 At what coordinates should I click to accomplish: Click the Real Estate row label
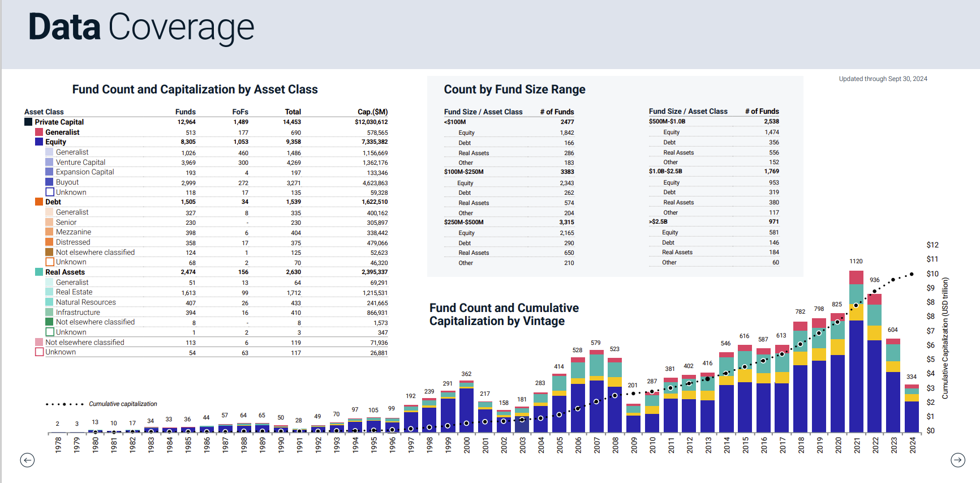(x=74, y=292)
